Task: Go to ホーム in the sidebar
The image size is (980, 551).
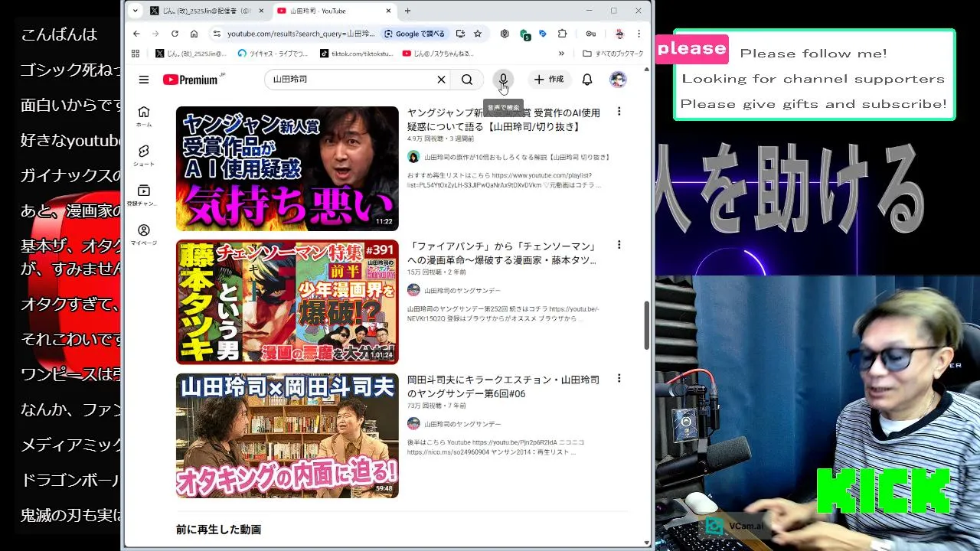Action: 144,116
